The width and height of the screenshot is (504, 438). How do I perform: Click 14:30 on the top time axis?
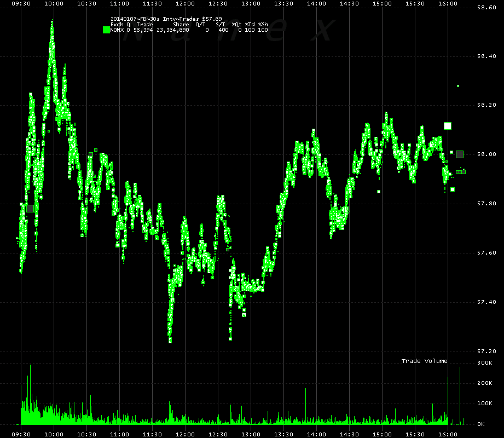349,3
